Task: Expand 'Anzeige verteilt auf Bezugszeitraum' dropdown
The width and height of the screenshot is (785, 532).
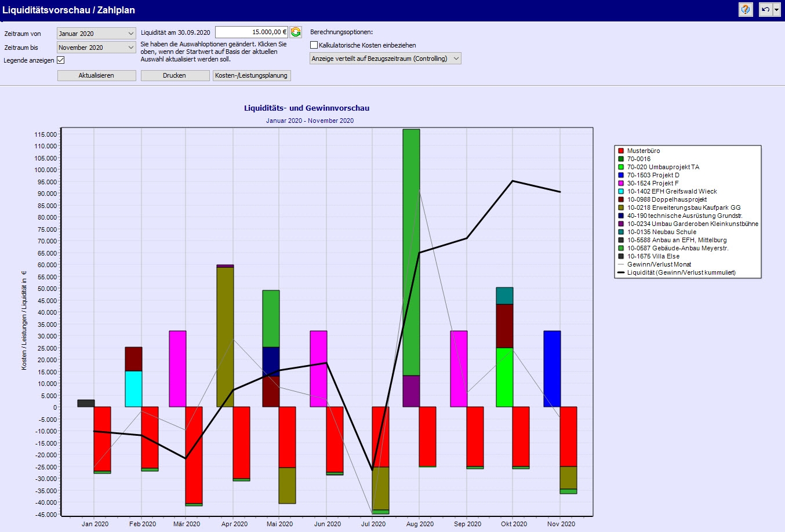Action: (x=386, y=59)
